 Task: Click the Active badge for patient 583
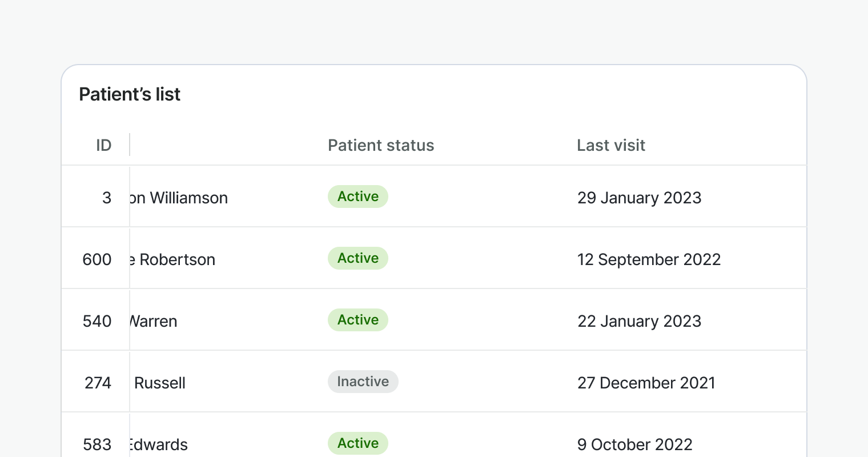tap(358, 443)
